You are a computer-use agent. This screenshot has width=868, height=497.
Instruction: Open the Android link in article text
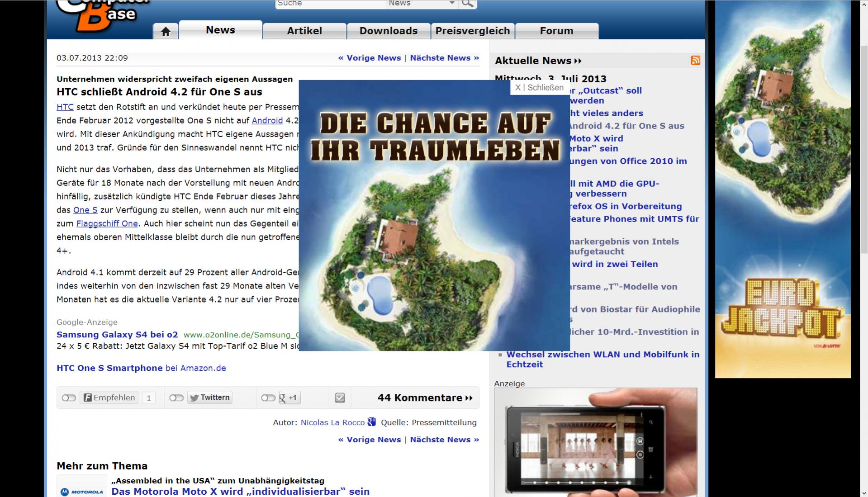tap(267, 121)
